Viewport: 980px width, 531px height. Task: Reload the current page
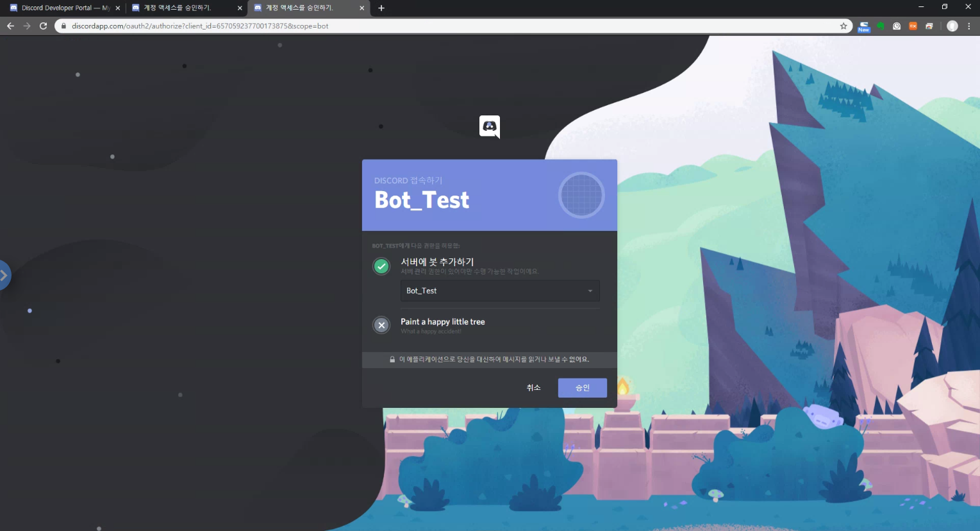tap(43, 26)
